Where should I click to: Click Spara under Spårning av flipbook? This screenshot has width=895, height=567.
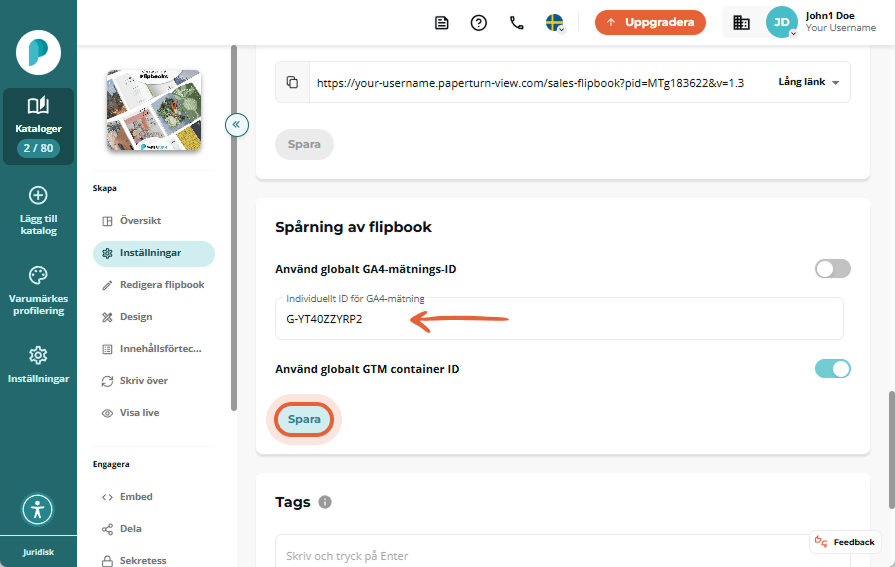(304, 419)
